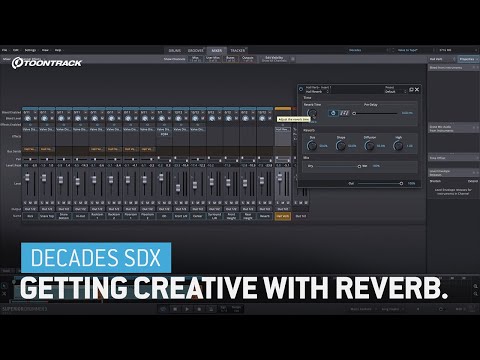The width and height of the screenshot is (480, 360).
Task: Click the Out level slider in reverb window
Action: click(380, 183)
